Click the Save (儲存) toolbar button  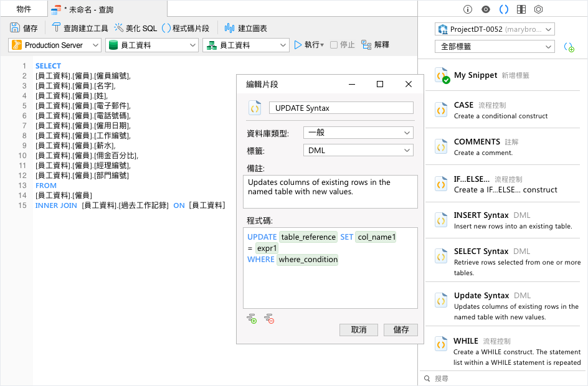24,28
